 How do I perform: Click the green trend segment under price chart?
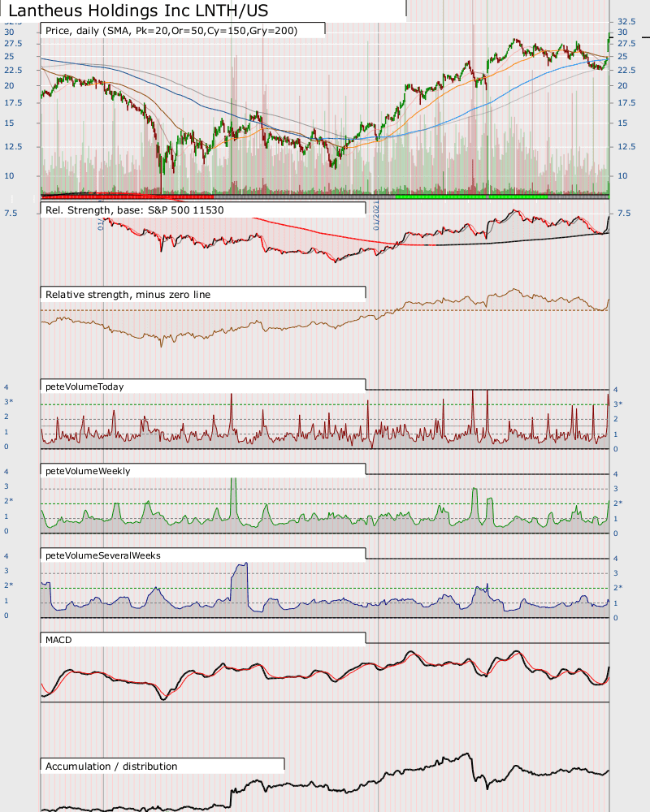point(471,197)
